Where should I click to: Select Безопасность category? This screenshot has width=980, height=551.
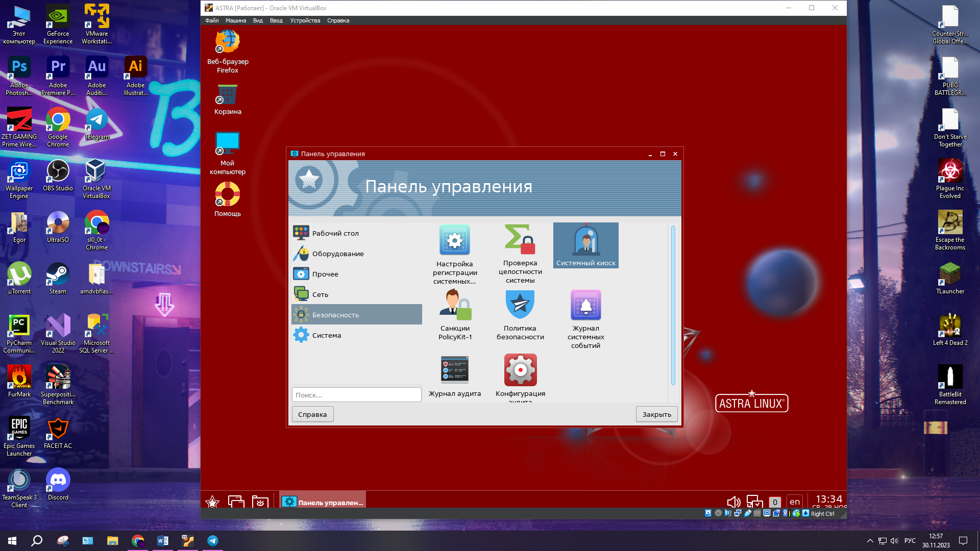click(356, 315)
